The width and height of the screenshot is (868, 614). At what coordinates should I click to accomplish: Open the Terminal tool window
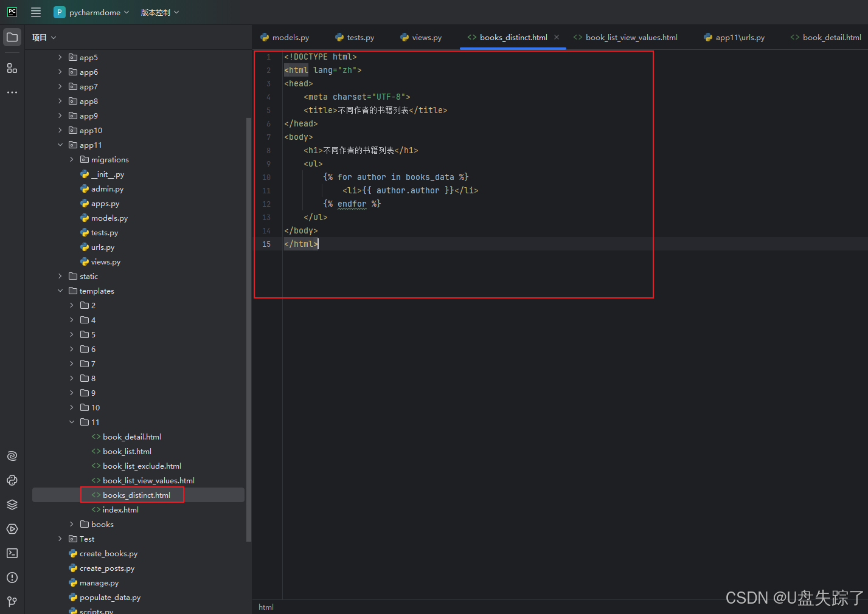coord(12,553)
